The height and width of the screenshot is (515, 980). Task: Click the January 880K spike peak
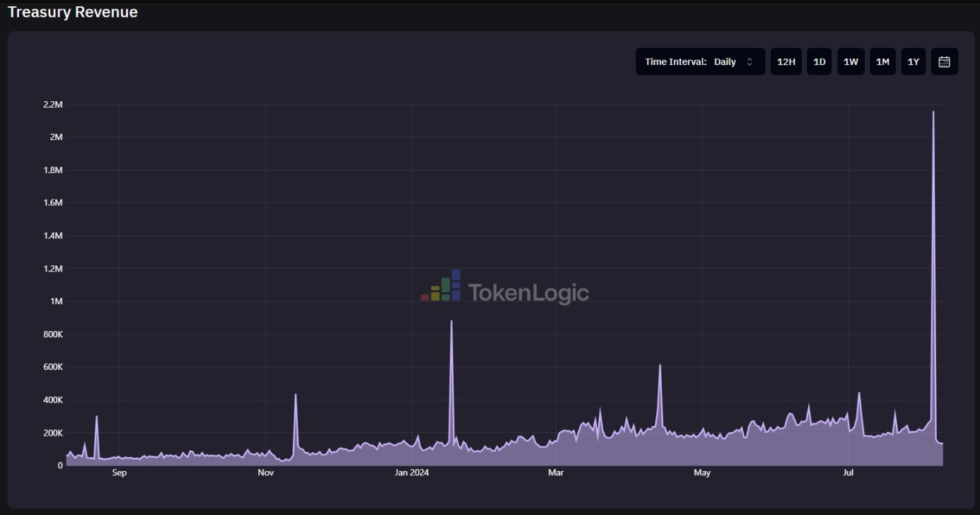pyautogui.click(x=451, y=321)
